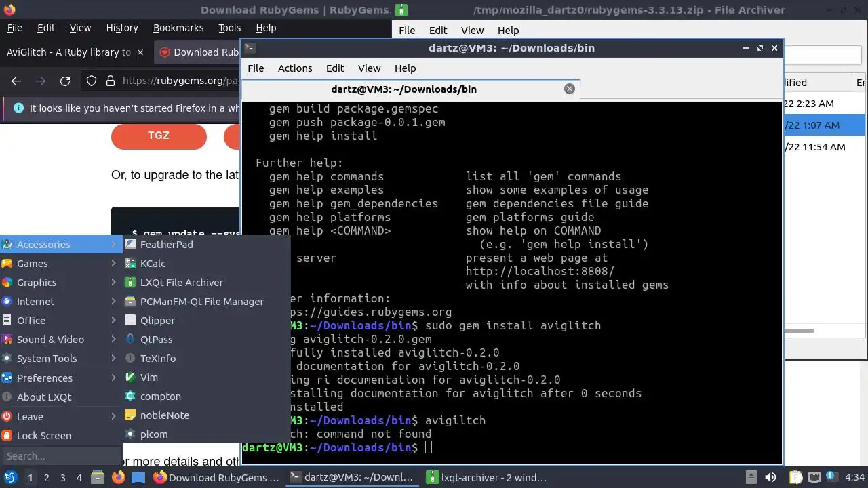Select the 1:07 AM row in File Archiver
868x488 pixels.
825,125
